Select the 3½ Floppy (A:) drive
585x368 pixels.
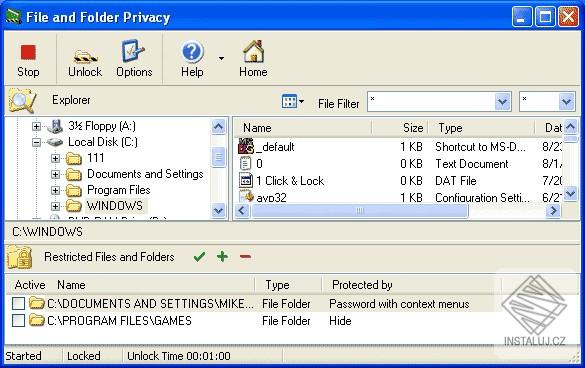[x=102, y=126]
